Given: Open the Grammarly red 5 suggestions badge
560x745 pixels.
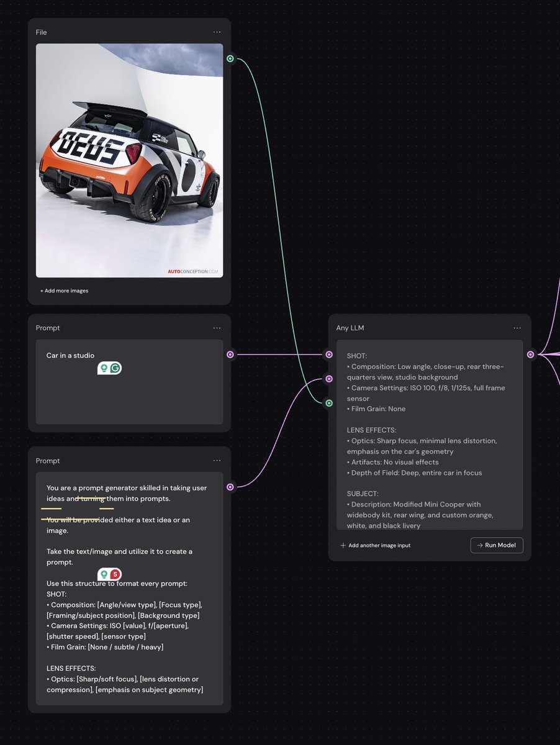Looking at the screenshot, I should [x=115, y=574].
